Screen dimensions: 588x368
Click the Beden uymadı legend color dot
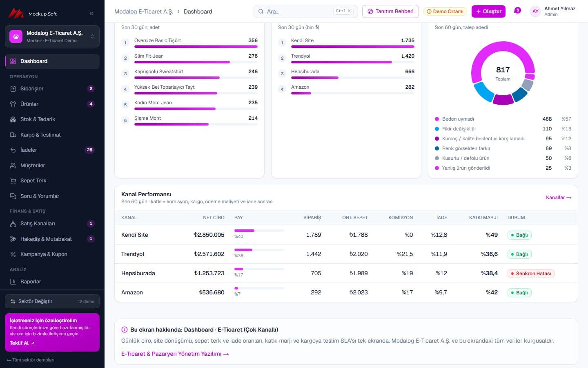[x=437, y=119]
